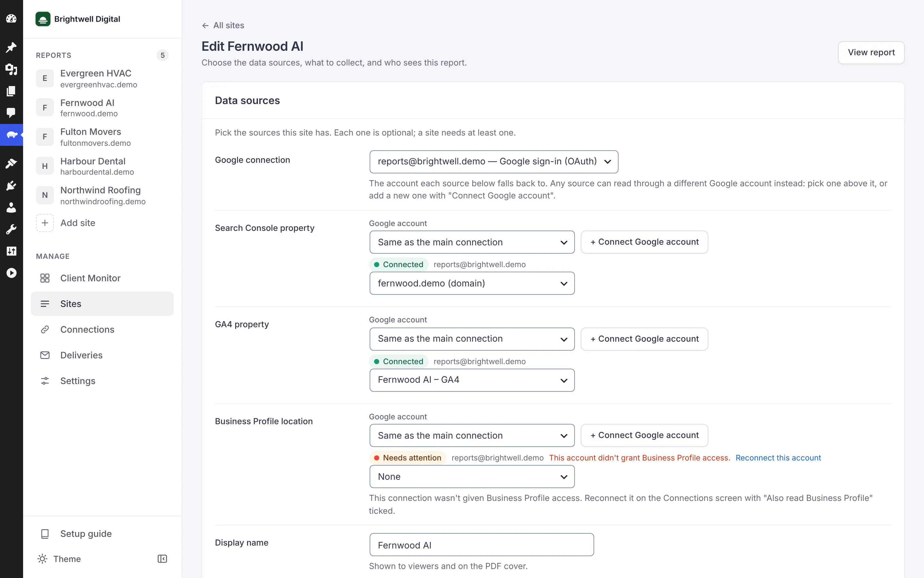Open the Business Profile location None dropdown

pyautogui.click(x=472, y=477)
